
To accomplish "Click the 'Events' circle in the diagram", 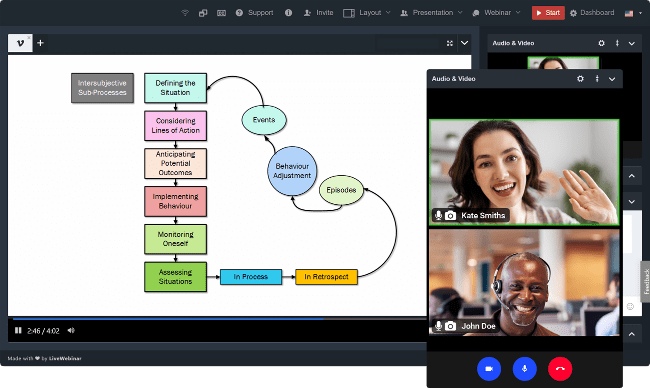I will coord(264,120).
